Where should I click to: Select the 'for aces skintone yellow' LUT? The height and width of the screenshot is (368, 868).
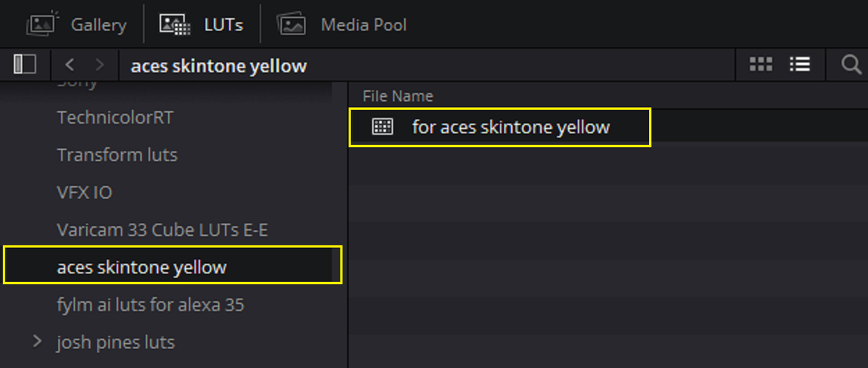[500, 127]
